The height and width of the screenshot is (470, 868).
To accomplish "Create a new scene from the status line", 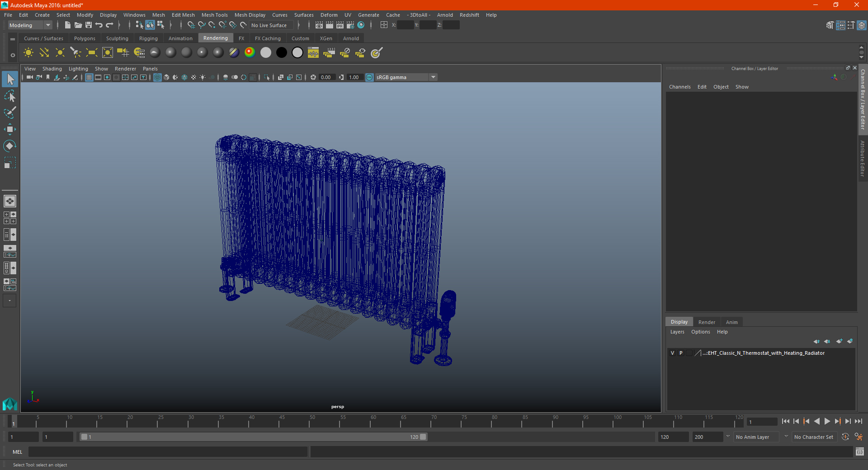I will (x=68, y=25).
